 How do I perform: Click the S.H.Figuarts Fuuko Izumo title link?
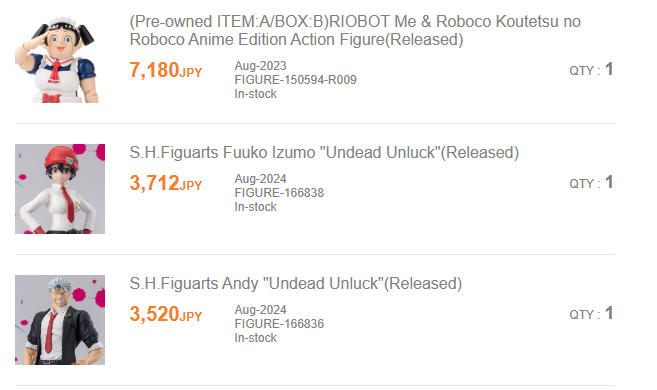[324, 152]
